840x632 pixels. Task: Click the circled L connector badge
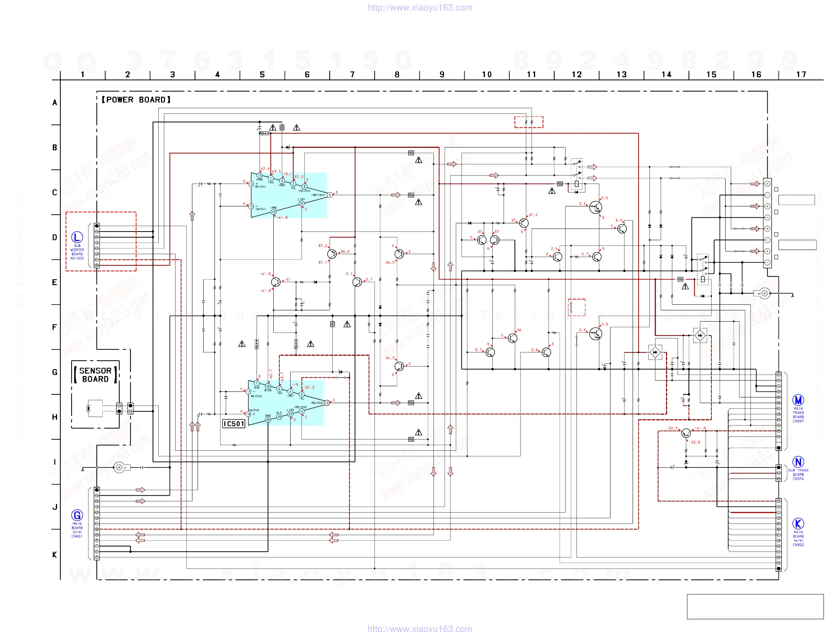coord(77,237)
